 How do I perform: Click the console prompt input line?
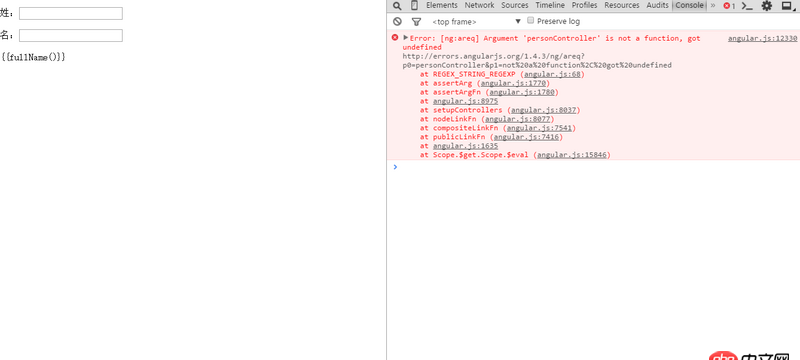coord(597,167)
